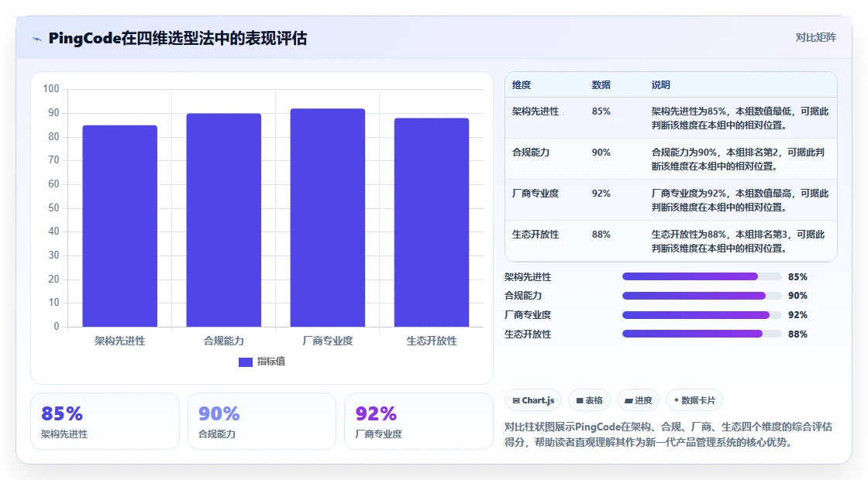Click the 合规能力 progress bar
The image size is (868, 480).
point(702,296)
